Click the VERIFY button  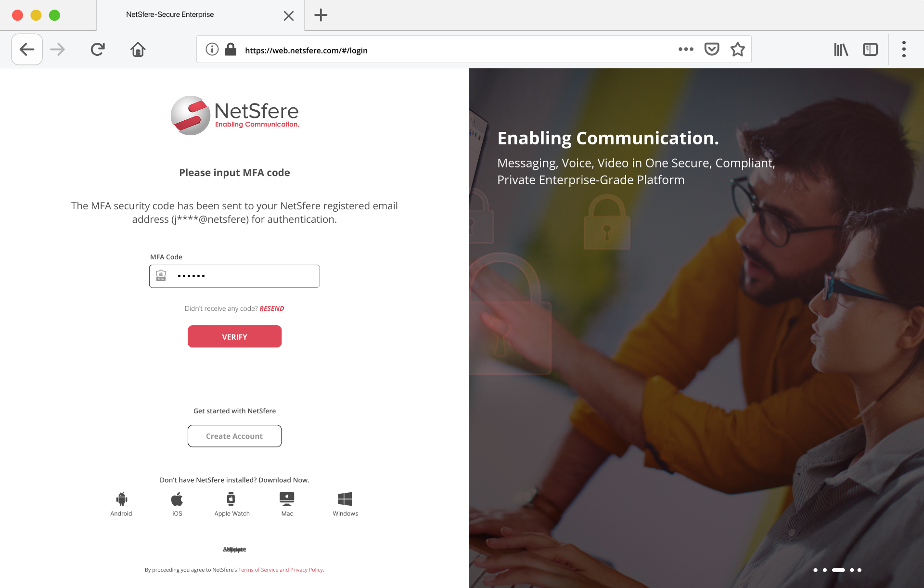click(234, 336)
